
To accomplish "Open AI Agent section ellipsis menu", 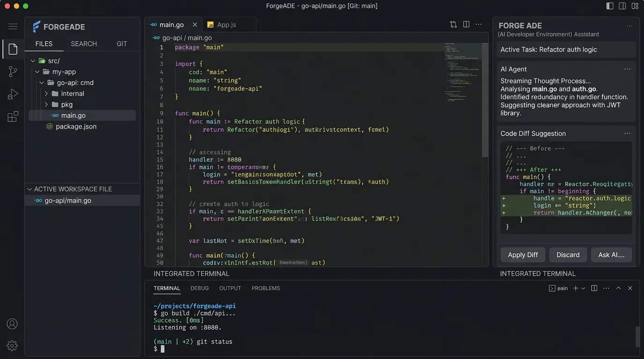I will [x=627, y=69].
